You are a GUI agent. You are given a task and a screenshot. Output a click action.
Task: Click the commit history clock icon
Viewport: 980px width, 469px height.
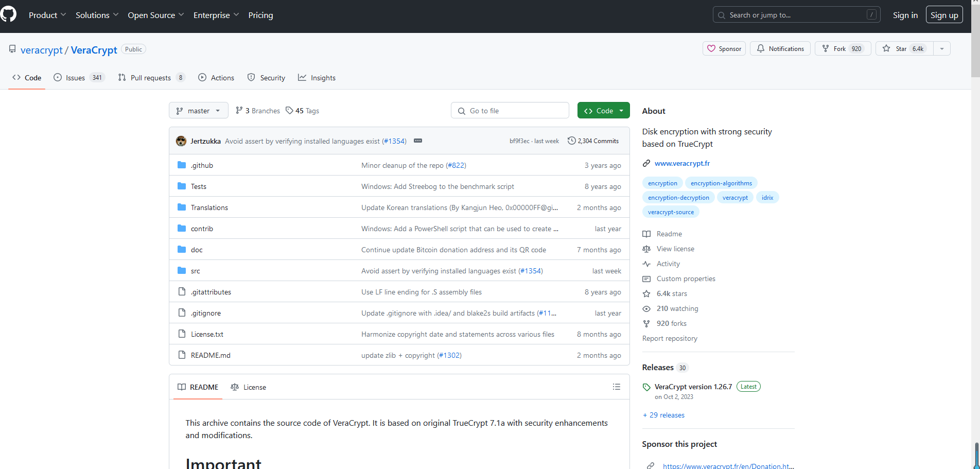[571, 141]
